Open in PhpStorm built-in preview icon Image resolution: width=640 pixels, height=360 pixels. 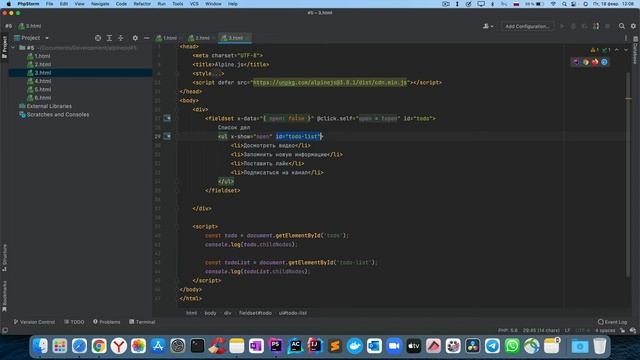point(576,62)
